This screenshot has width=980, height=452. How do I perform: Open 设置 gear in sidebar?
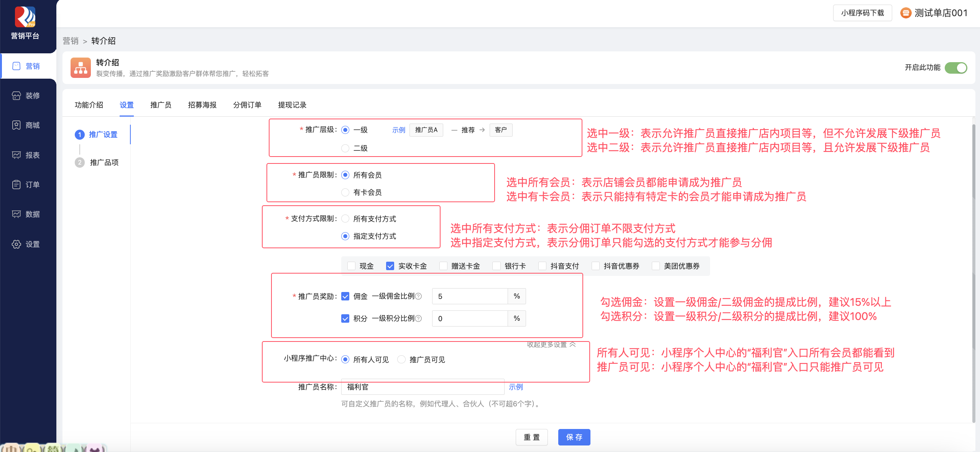click(x=16, y=244)
